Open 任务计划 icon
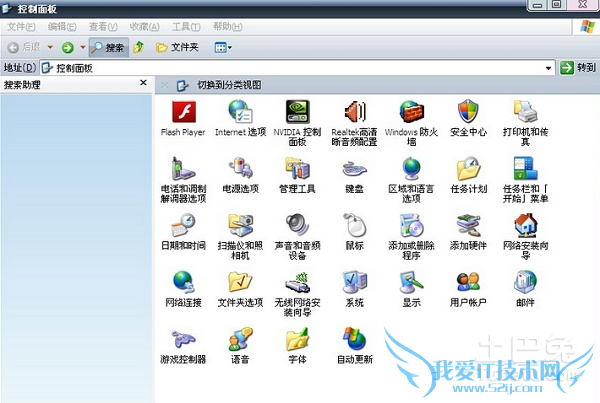 (x=468, y=175)
